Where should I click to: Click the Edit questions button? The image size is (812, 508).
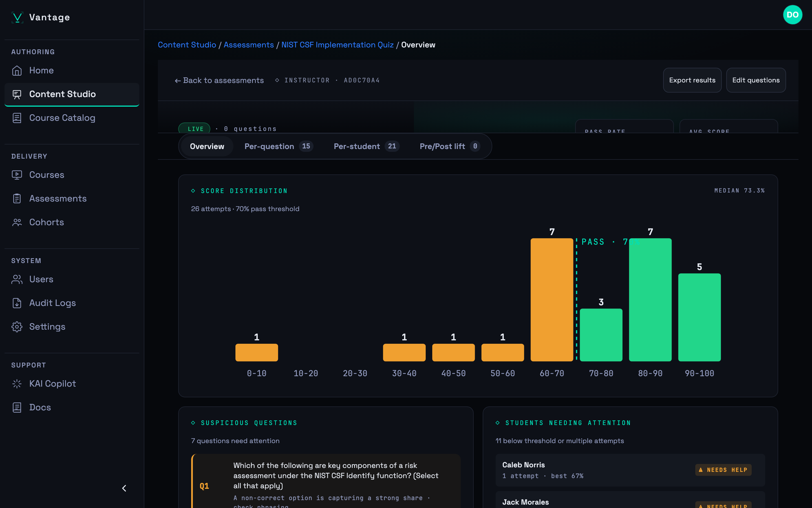tap(756, 80)
